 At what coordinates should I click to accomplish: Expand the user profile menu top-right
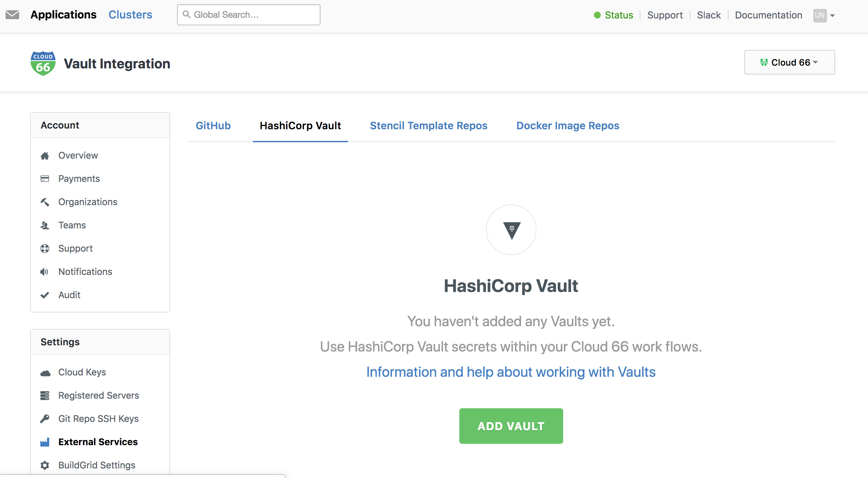(x=824, y=14)
